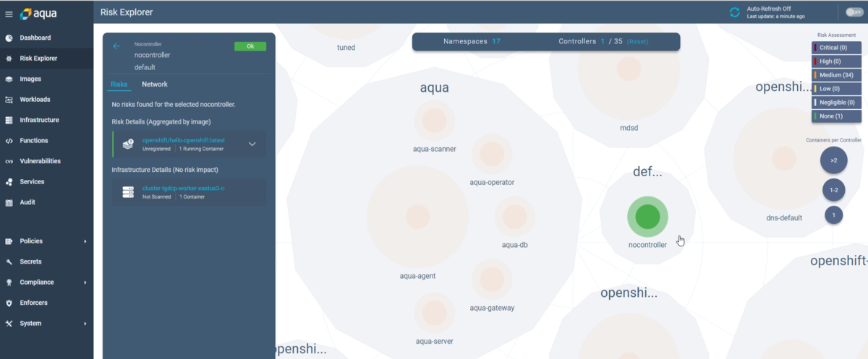868x359 pixels.
Task: Click 'Last update: a minute ago' text
Action: [x=775, y=16]
